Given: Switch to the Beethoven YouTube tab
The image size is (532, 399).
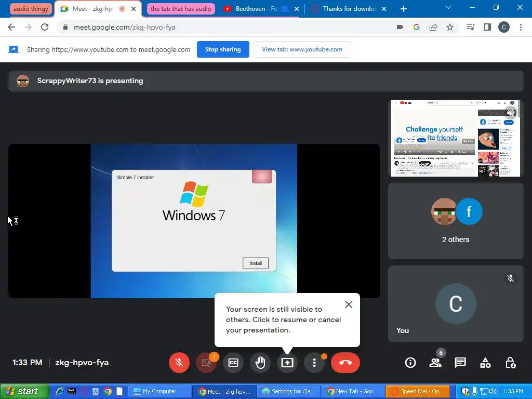Looking at the screenshot, I should tap(256, 9).
